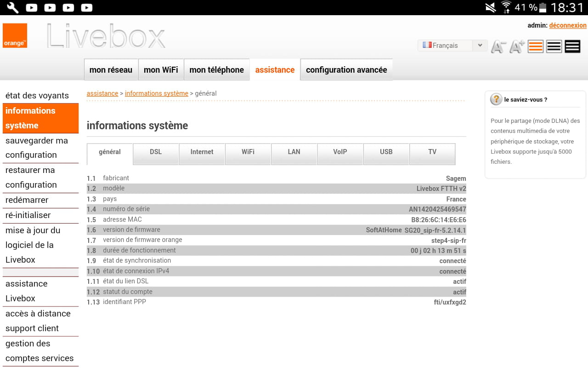Click the serial number AN1420425469547

tap(437, 209)
